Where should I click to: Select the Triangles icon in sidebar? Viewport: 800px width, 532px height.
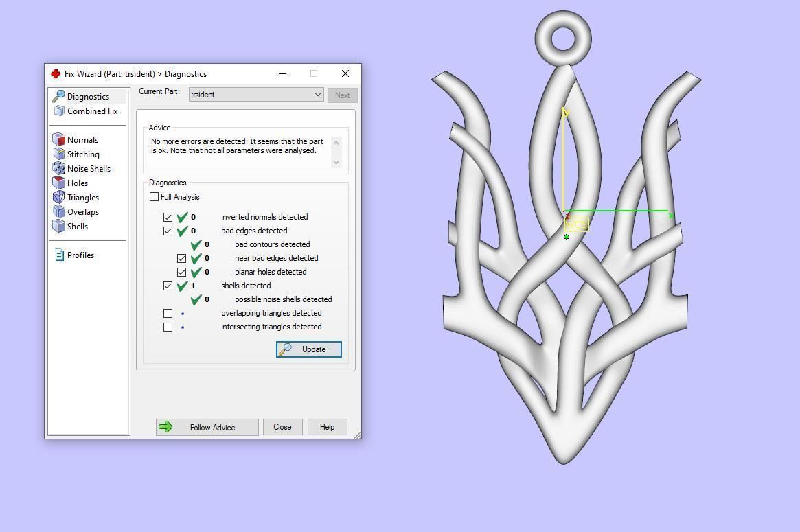pyautogui.click(x=58, y=197)
